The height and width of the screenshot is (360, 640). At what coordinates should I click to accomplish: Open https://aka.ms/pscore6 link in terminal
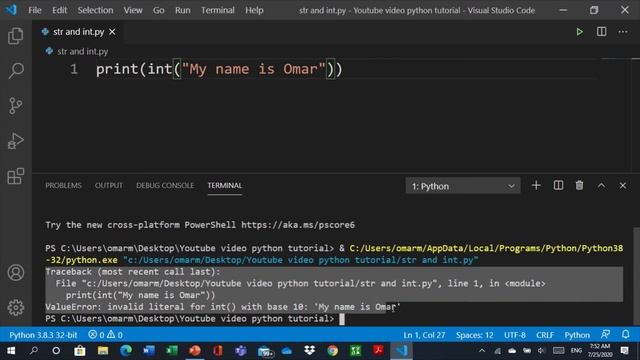(x=298, y=225)
